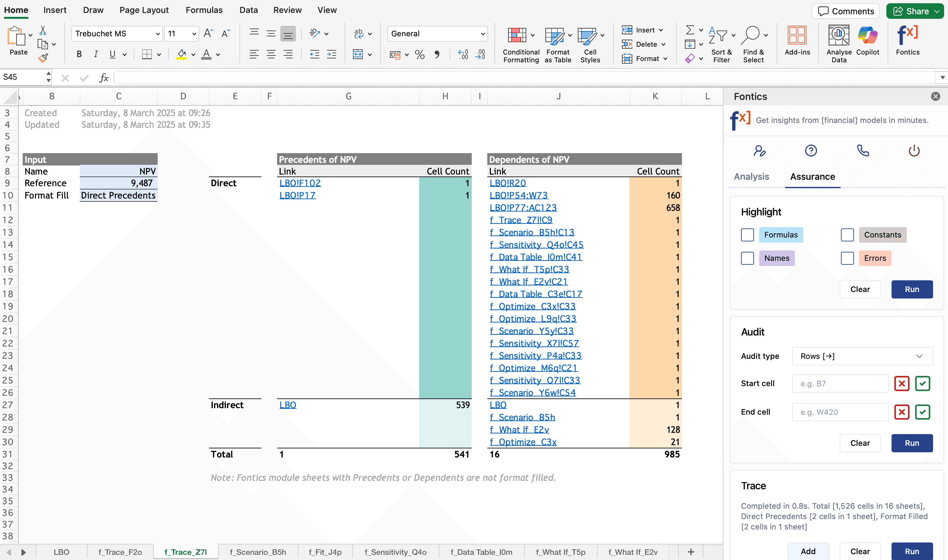The image size is (948, 560).
Task: Click the Fontics ribbon icon
Action: 907,41
